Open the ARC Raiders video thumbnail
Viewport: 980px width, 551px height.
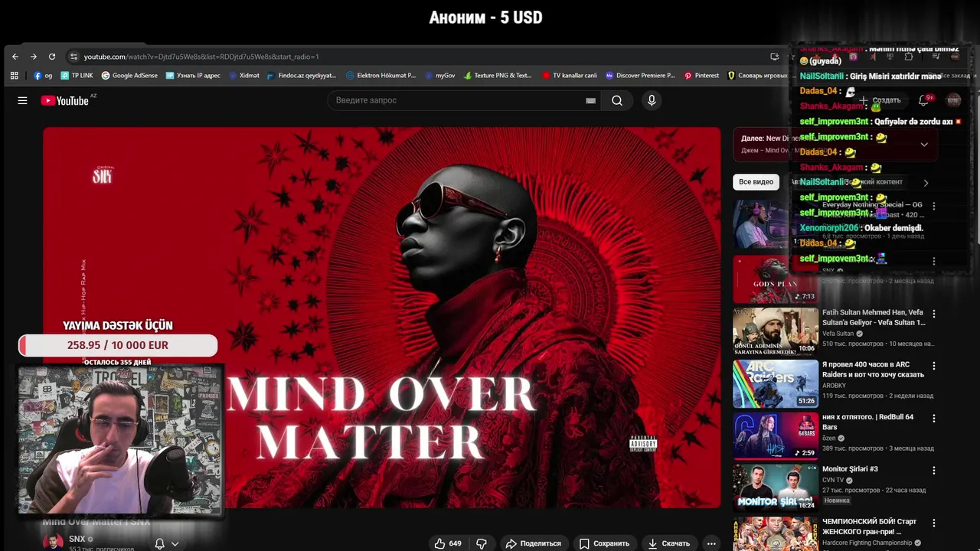pos(776,383)
